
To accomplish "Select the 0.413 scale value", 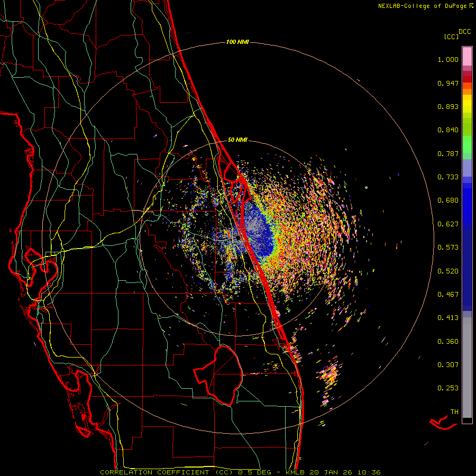I will [x=448, y=318].
